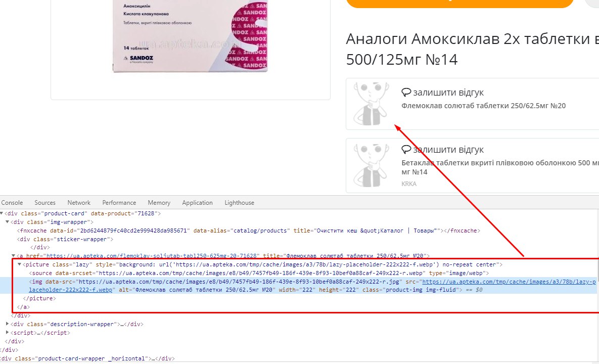599x364 pixels.
Task: Click the type="image/webp" attribute value
Action: [x=457, y=273]
